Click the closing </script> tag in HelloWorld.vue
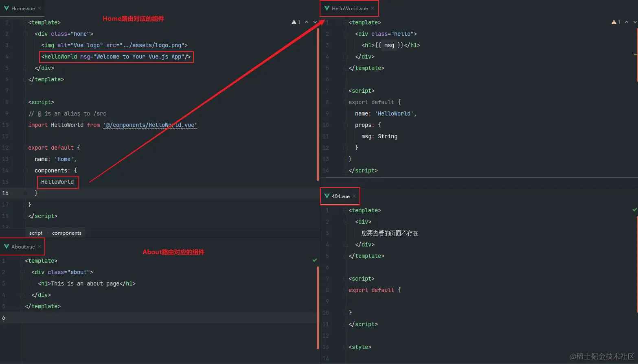Image resolution: width=638 pixels, height=364 pixels. [363, 170]
